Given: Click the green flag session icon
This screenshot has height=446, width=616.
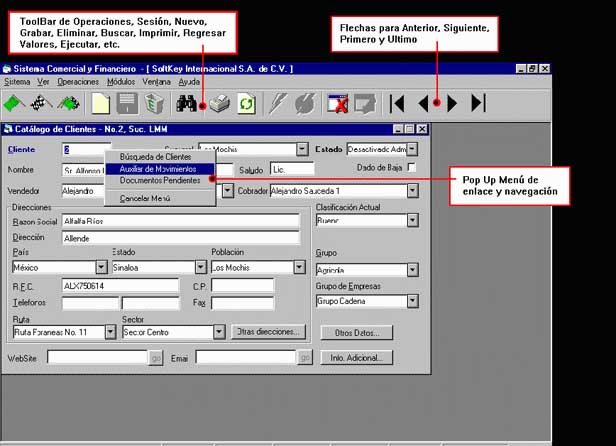Looking at the screenshot, I should tap(14, 104).
